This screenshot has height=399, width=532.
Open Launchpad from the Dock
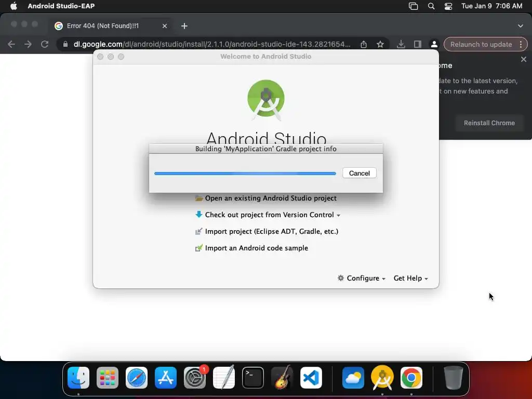pyautogui.click(x=108, y=378)
